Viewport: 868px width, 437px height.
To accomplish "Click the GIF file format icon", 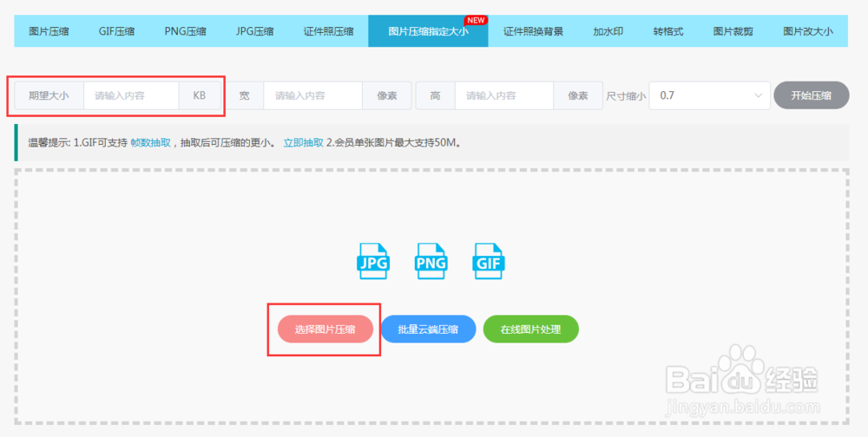I will [489, 261].
